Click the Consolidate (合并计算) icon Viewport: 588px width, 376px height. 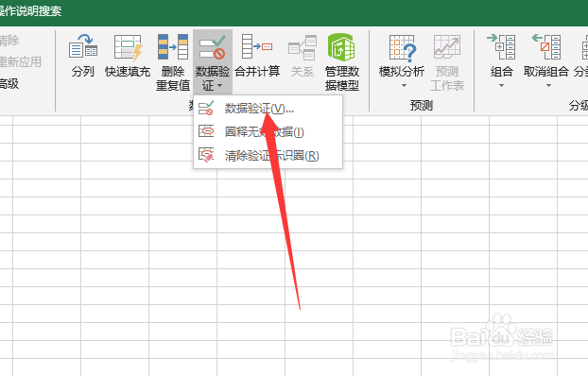tap(257, 46)
